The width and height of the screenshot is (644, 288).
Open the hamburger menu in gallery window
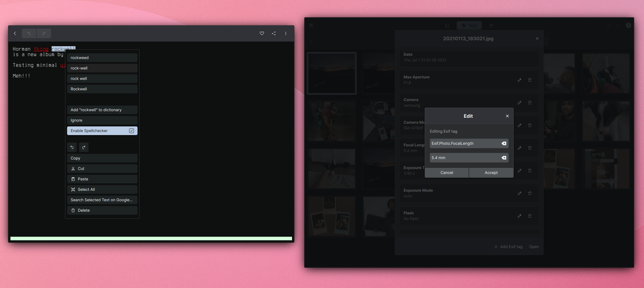click(311, 26)
